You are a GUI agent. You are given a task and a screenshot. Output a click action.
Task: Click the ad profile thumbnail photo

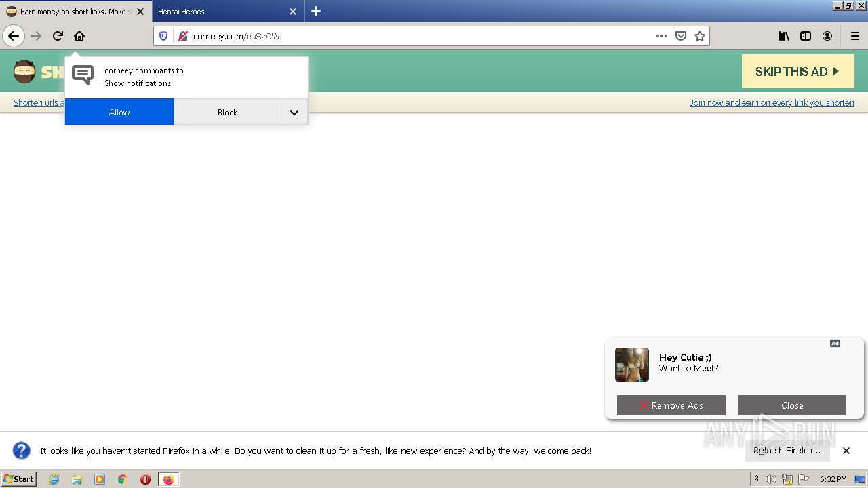pos(632,365)
